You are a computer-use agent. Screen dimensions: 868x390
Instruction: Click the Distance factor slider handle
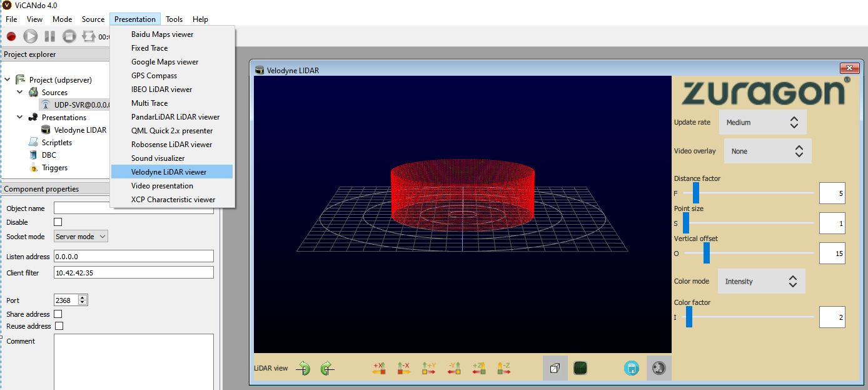pyautogui.click(x=695, y=193)
